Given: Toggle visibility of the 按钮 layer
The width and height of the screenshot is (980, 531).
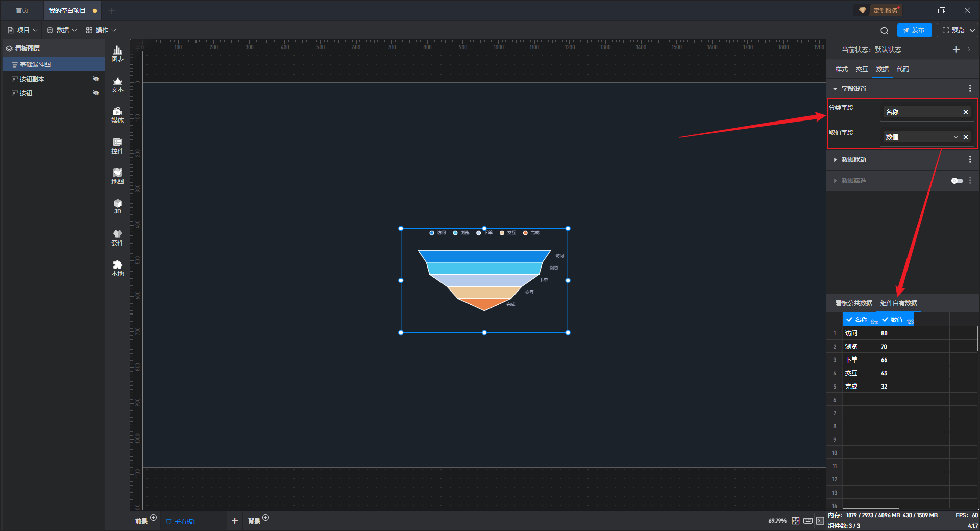Looking at the screenshot, I should 95,93.
